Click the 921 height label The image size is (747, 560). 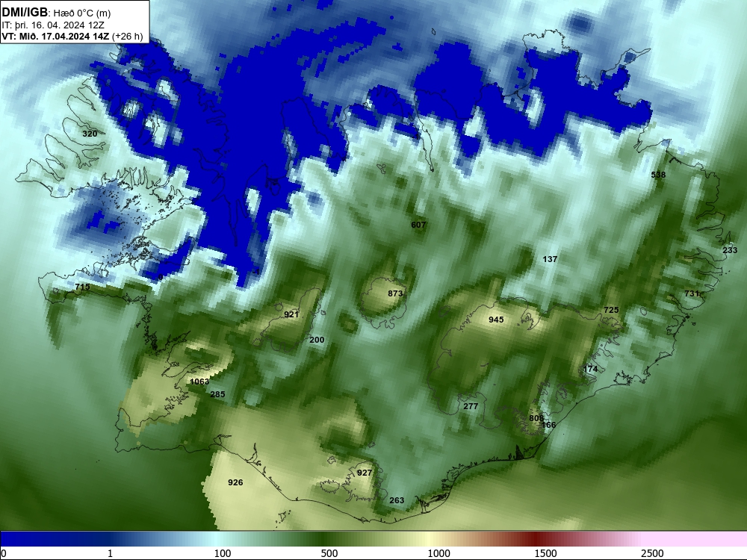[x=291, y=314]
